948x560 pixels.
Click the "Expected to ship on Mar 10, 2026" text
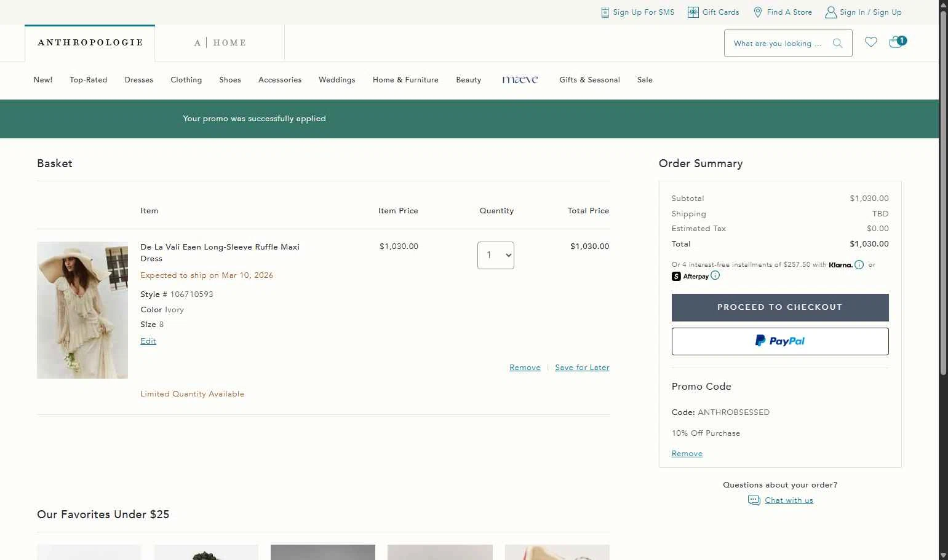click(x=207, y=275)
